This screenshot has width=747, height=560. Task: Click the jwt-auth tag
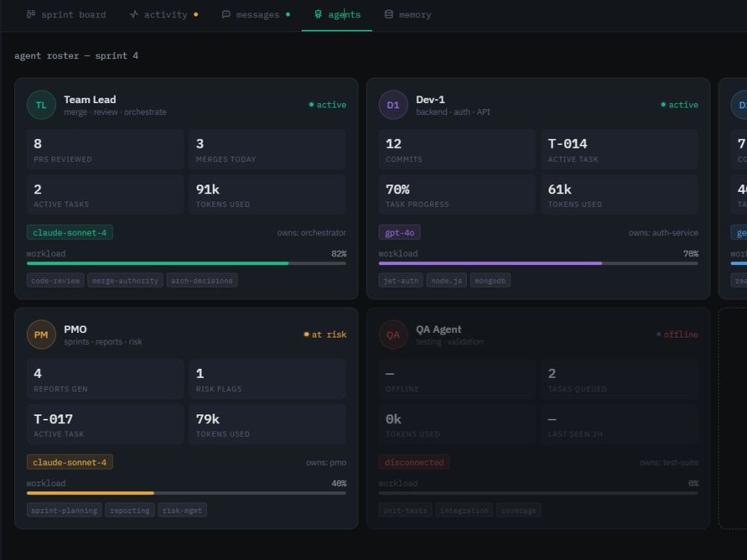coord(400,281)
